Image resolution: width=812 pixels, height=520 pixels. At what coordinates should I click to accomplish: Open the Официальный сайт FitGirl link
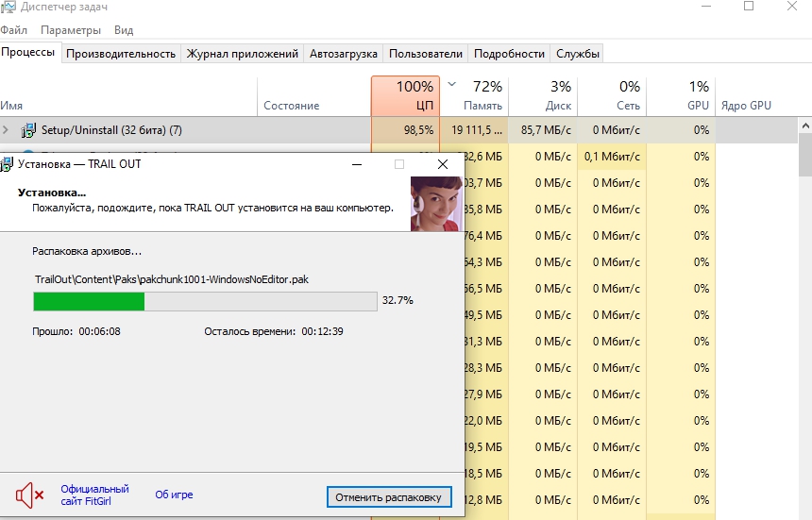[x=94, y=495]
